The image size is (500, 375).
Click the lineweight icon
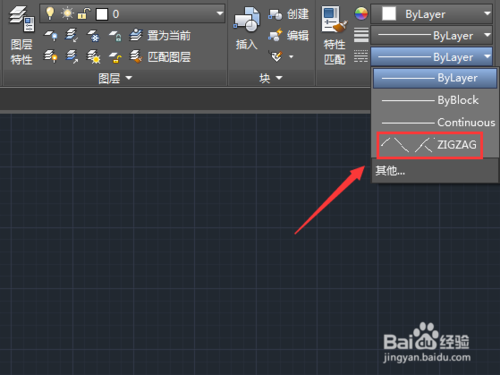click(361, 35)
